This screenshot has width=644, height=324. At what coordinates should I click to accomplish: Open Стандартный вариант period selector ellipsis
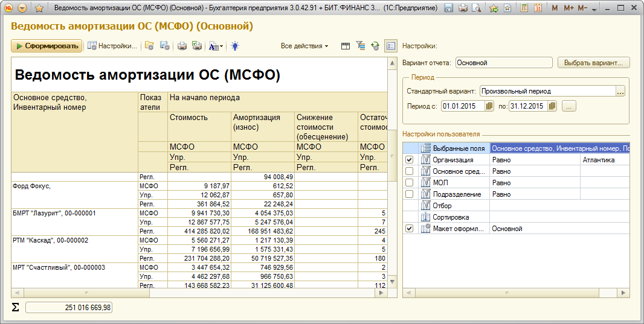click(620, 92)
